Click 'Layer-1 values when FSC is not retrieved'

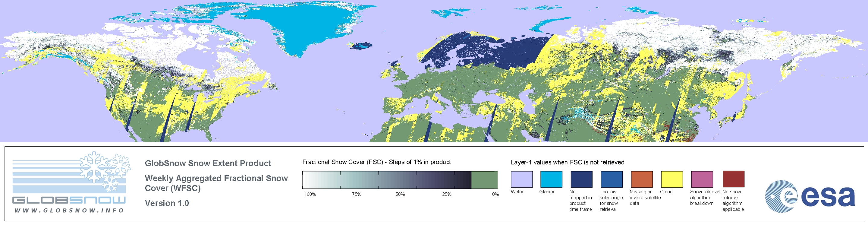pos(568,162)
